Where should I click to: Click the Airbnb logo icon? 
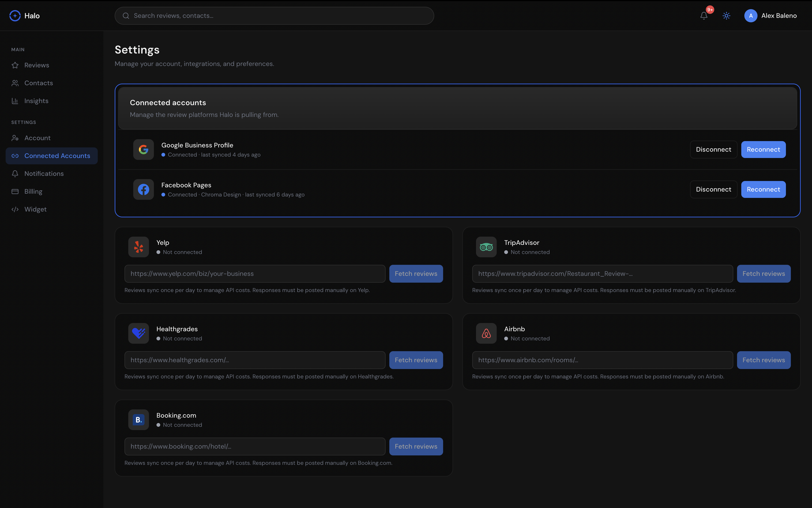point(486,333)
